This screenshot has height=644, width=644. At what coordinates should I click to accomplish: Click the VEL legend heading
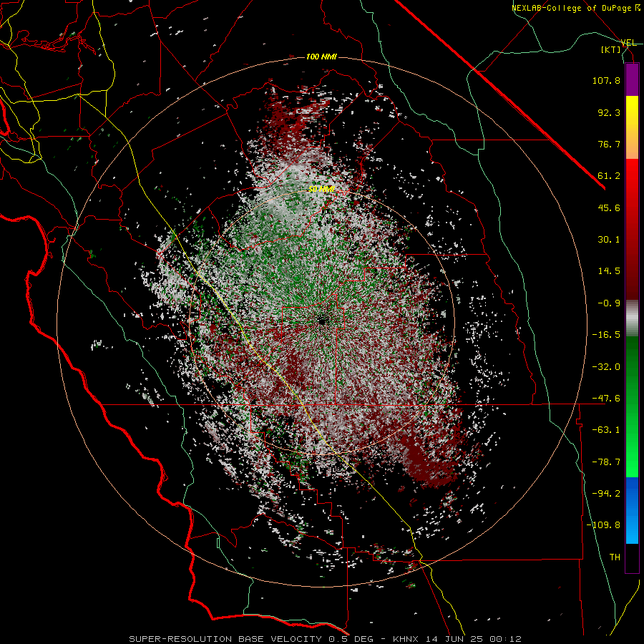(x=629, y=43)
